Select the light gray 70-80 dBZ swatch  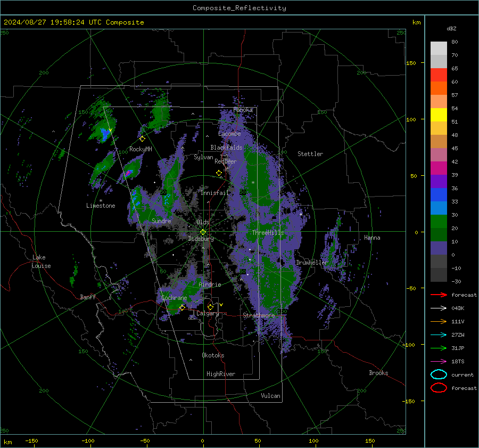tap(439, 48)
